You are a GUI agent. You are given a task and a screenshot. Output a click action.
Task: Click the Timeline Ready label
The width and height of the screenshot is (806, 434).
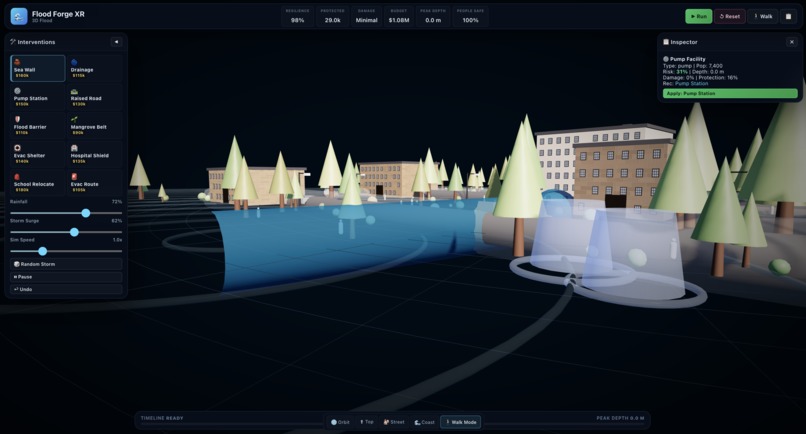(x=162, y=418)
